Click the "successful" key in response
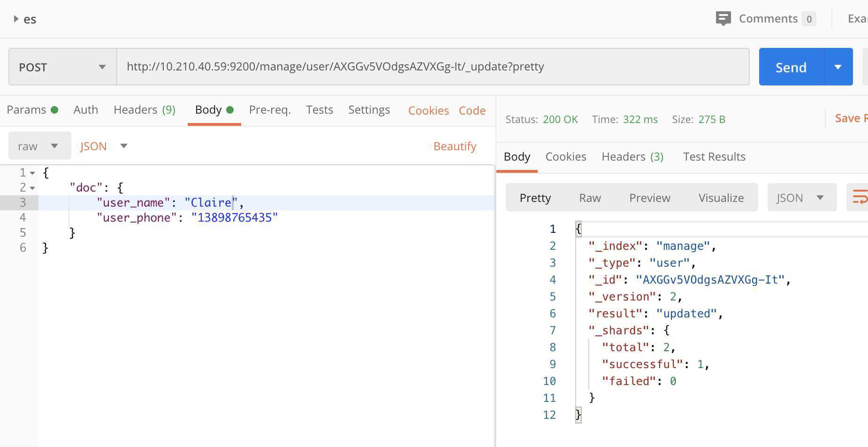This screenshot has height=447, width=868. (x=643, y=364)
